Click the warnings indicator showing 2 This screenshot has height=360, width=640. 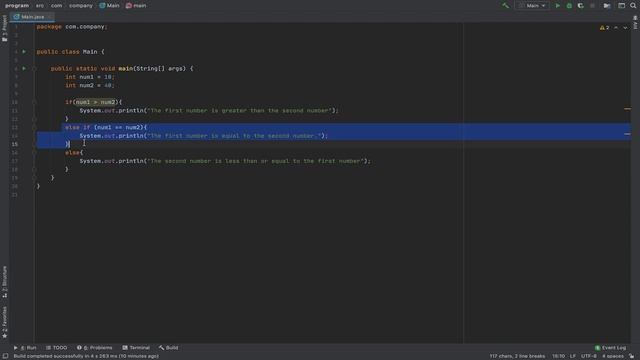[x=604, y=28]
